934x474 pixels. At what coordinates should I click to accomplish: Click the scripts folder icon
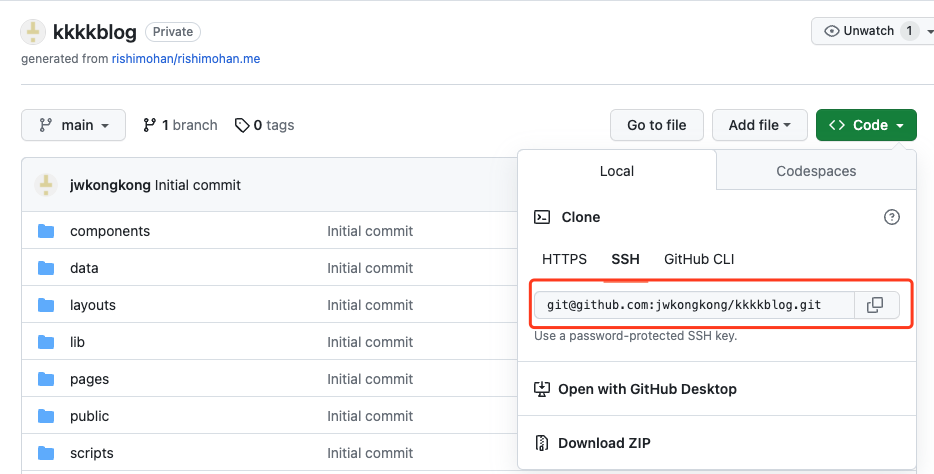(46, 453)
